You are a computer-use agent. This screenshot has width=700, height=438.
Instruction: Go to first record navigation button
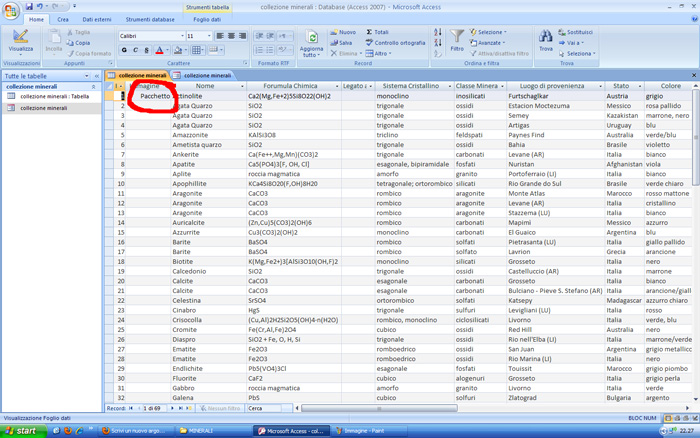131,408
